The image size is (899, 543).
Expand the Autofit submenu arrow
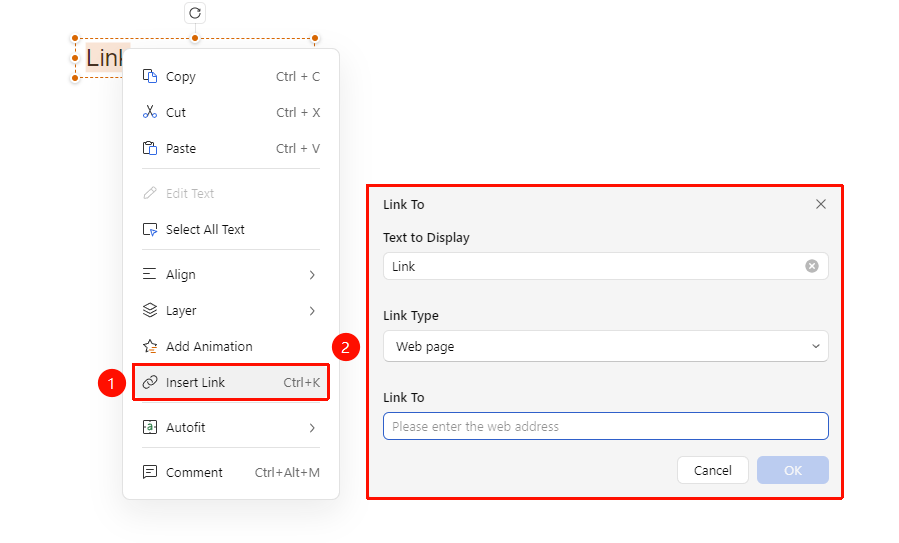[312, 428]
